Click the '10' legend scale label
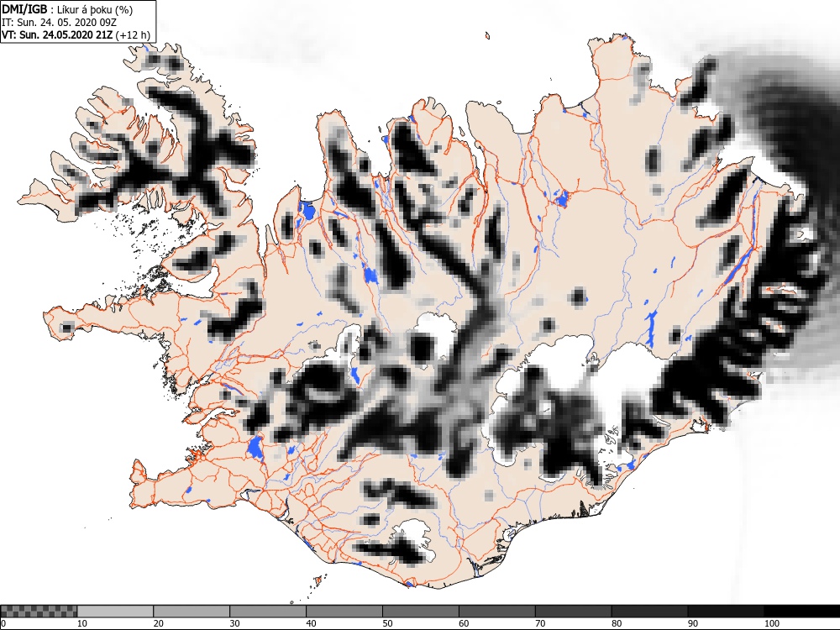840x630 pixels. tap(82, 623)
